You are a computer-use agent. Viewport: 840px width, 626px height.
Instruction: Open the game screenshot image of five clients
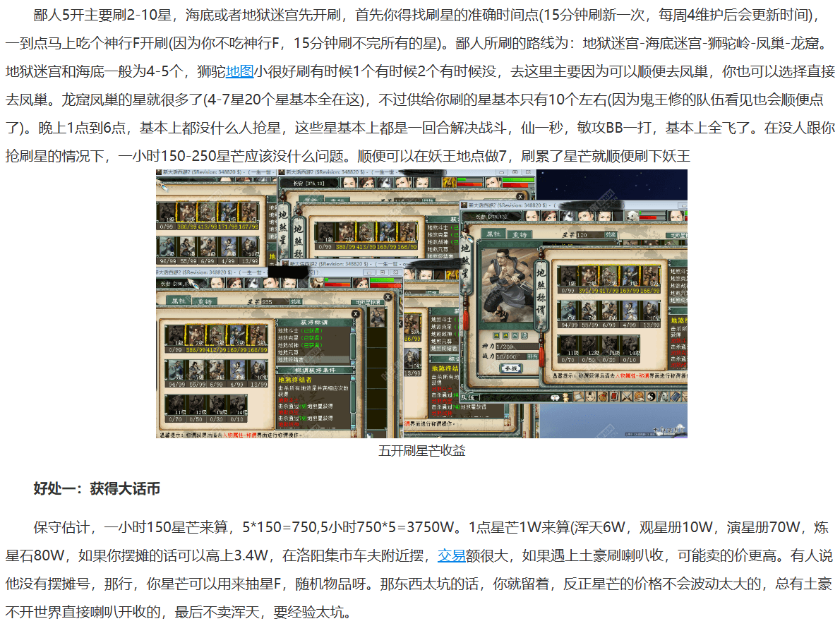[x=421, y=303]
